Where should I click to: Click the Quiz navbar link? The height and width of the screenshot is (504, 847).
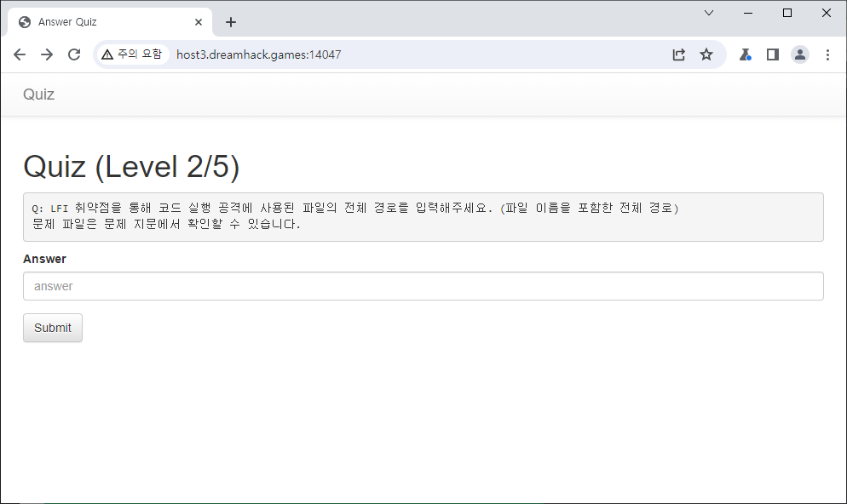coord(38,94)
